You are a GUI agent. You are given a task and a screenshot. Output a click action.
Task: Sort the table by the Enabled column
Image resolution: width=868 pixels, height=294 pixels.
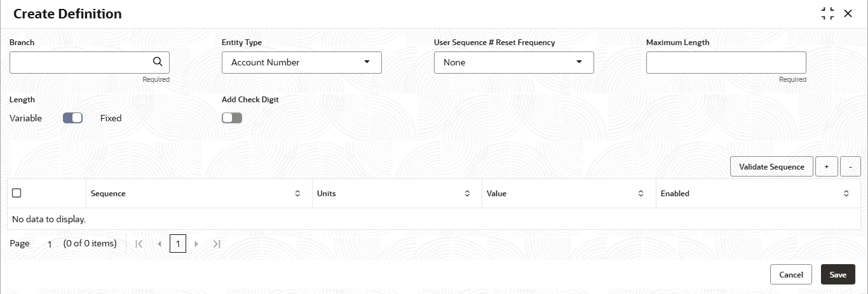click(846, 193)
